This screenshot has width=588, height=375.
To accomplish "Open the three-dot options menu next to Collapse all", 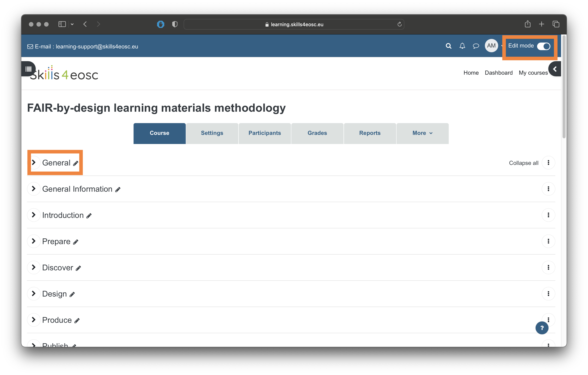I will tap(549, 162).
